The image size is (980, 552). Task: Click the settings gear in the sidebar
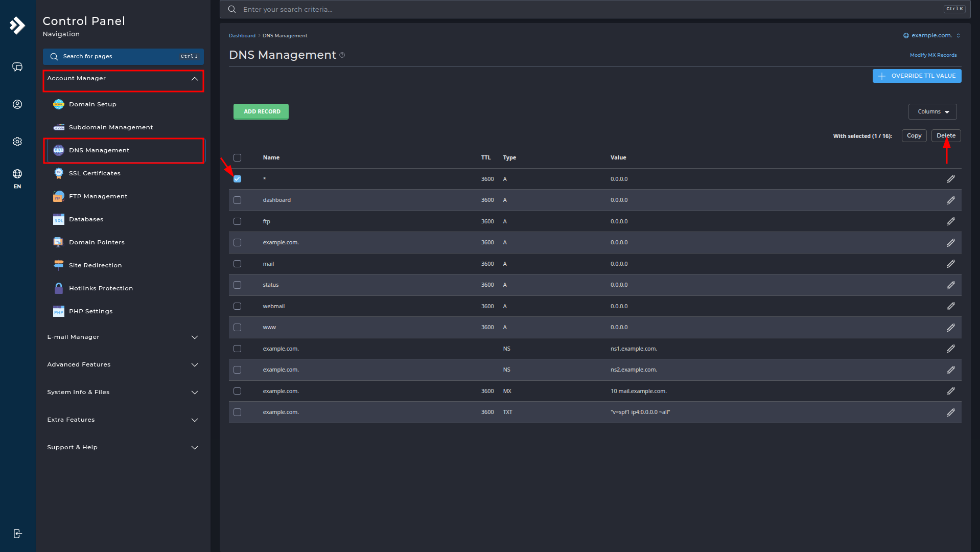17,142
